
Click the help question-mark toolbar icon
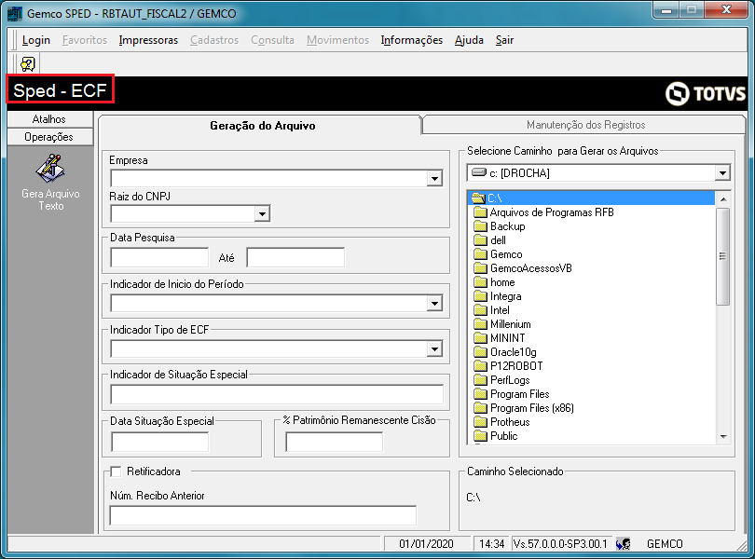[27, 63]
